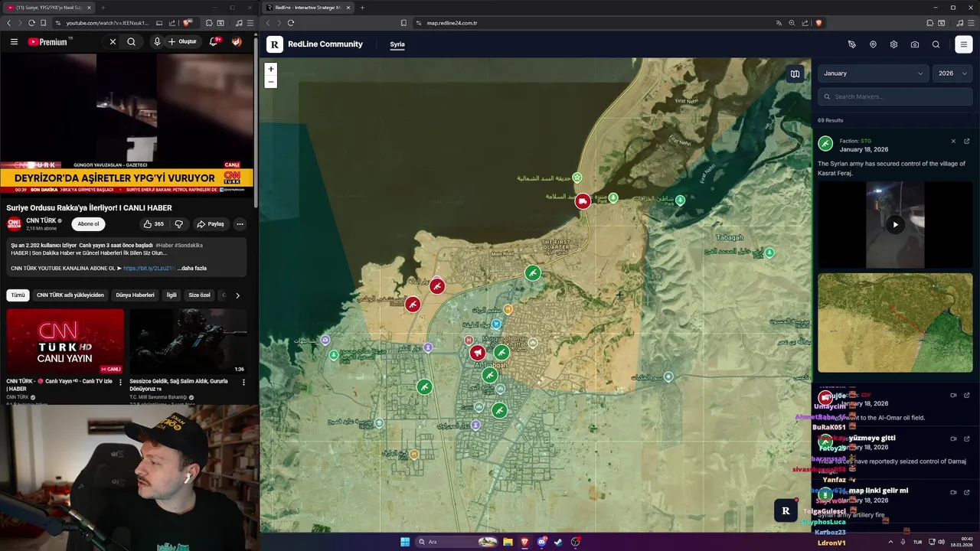This screenshot has width=980, height=551.
Task: Expand the description with ...daha fazla
Action: [192, 269]
